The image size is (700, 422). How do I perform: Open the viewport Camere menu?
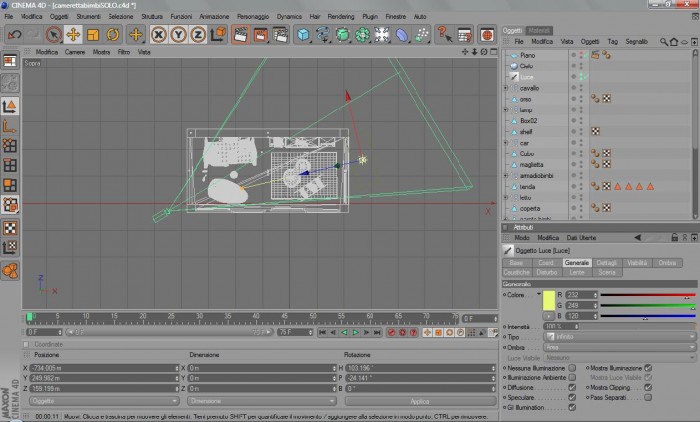75,52
